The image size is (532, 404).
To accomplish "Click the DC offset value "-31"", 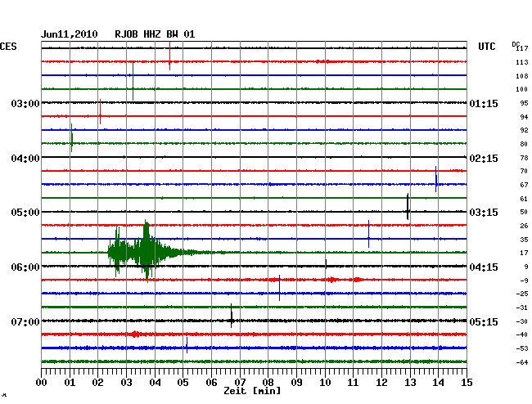I will click(522, 307).
